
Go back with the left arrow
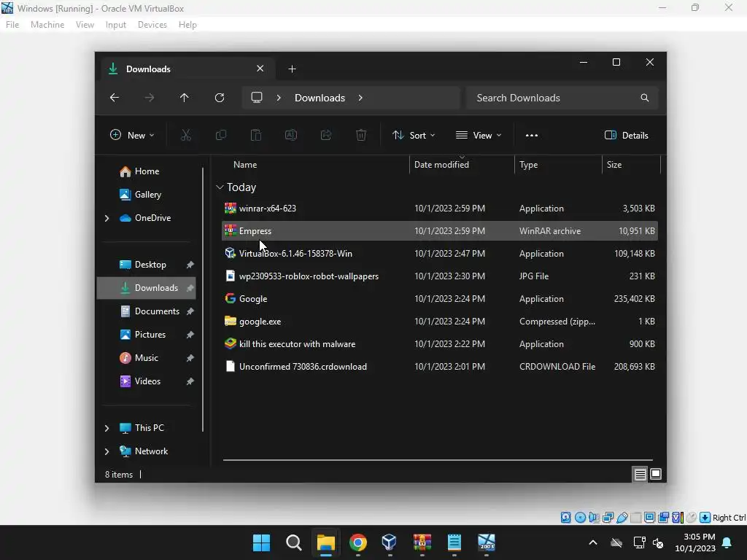coord(115,98)
